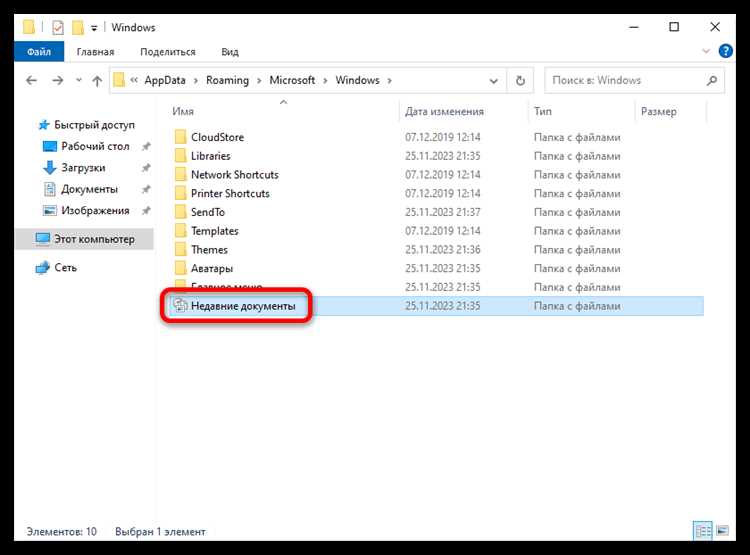Viewport: 750px width, 555px height.
Task: Click the Libraries folder icon
Action: click(180, 155)
